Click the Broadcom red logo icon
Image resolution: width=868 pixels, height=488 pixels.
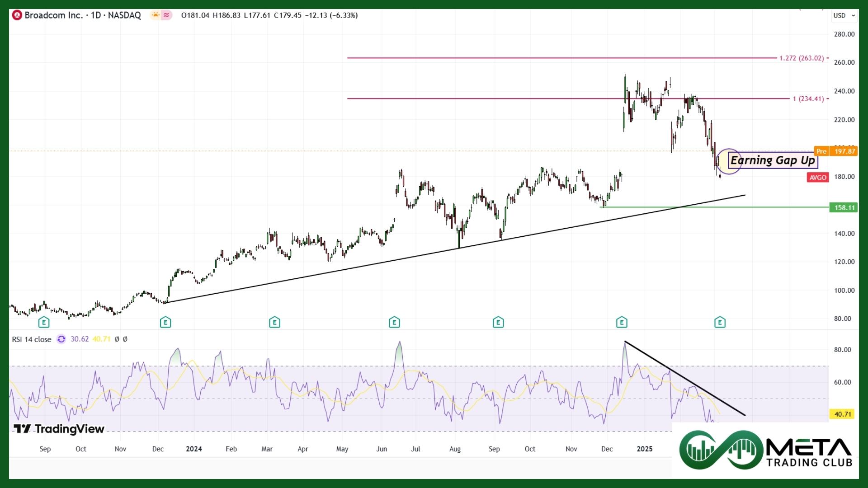coord(17,15)
